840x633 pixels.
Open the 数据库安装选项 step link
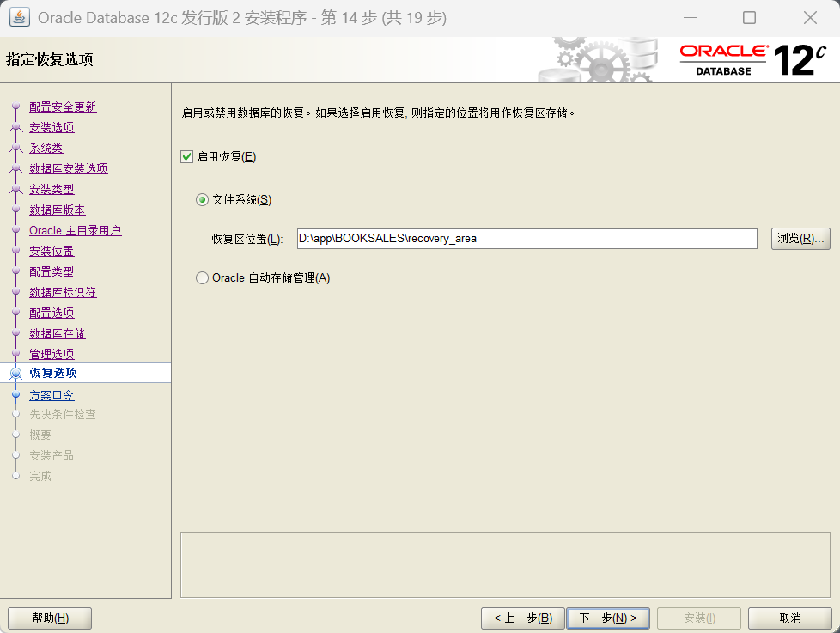click(69, 168)
